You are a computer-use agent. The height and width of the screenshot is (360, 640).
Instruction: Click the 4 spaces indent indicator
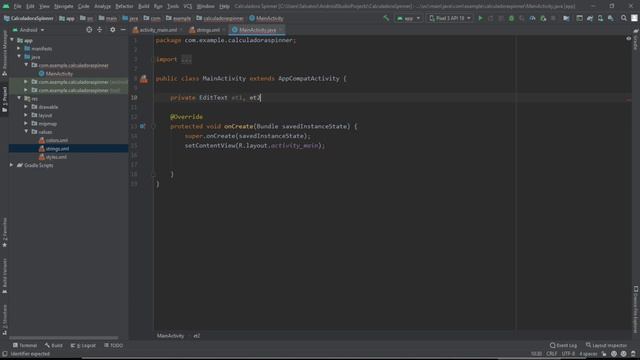pyautogui.click(x=588, y=354)
